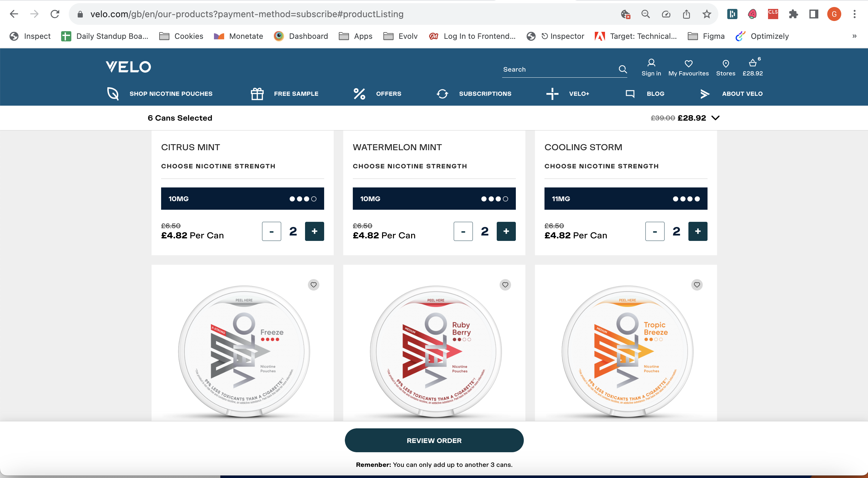Open the browser Extensions puzzle icon
Image resolution: width=868 pixels, height=478 pixels.
(793, 14)
